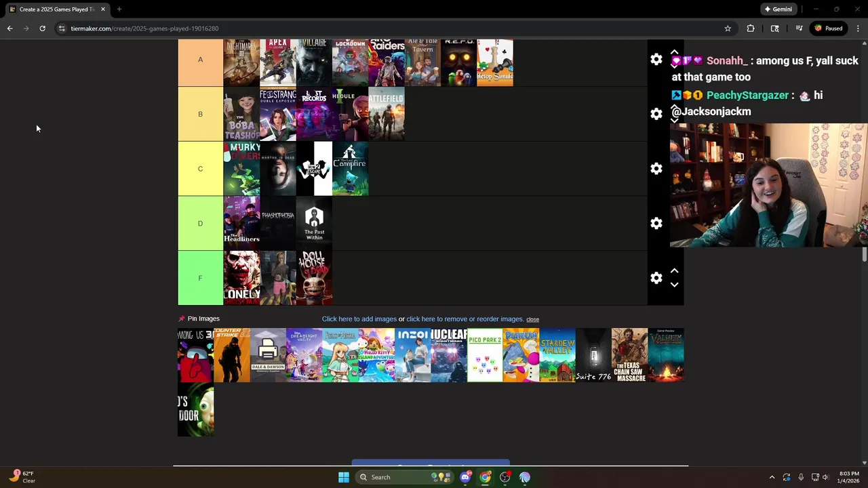The width and height of the screenshot is (868, 488).
Task: Select Suite 776 image in pool
Action: click(x=593, y=355)
